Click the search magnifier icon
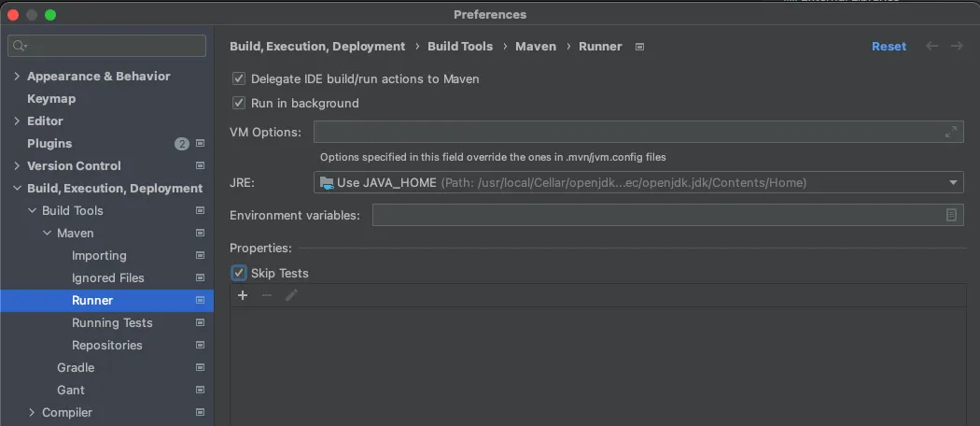Image resolution: width=980 pixels, height=426 pixels. point(20,46)
